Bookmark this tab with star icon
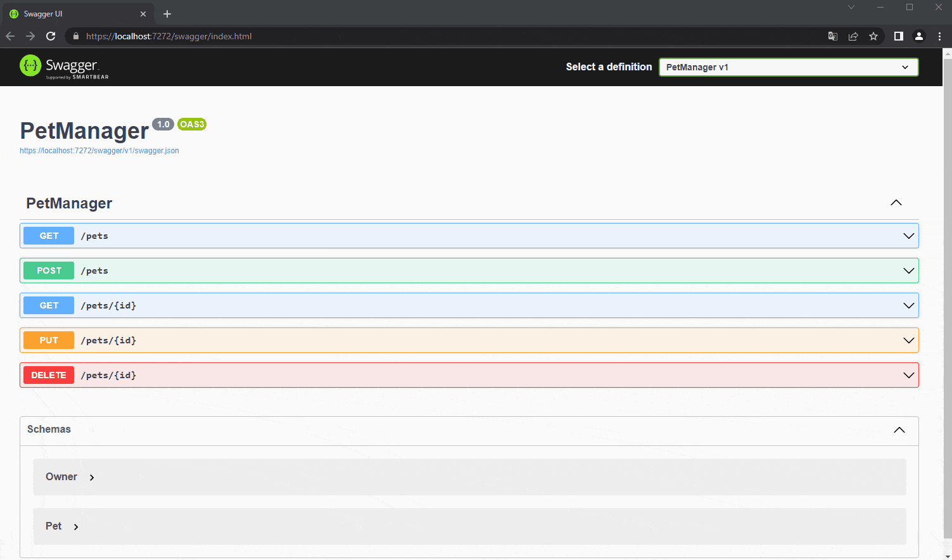Image resolution: width=952 pixels, height=560 pixels. click(873, 36)
